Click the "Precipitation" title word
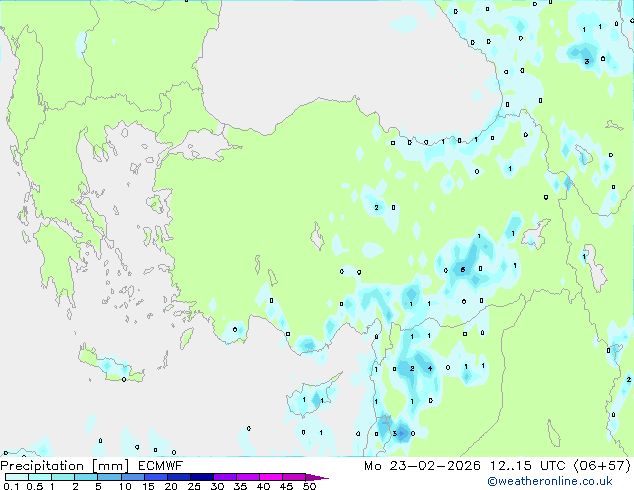The height and width of the screenshot is (490, 634). pos(42,466)
